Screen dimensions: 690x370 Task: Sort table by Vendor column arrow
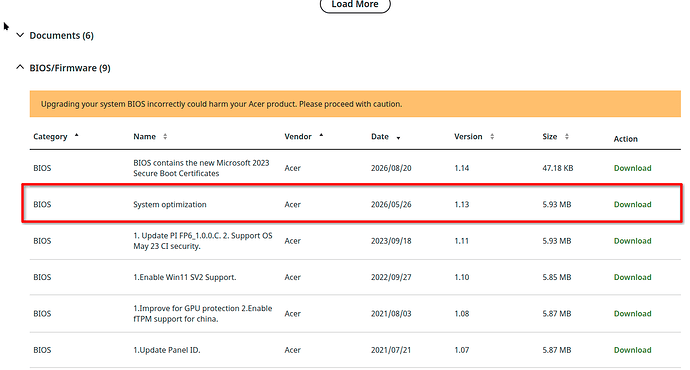[321, 136]
